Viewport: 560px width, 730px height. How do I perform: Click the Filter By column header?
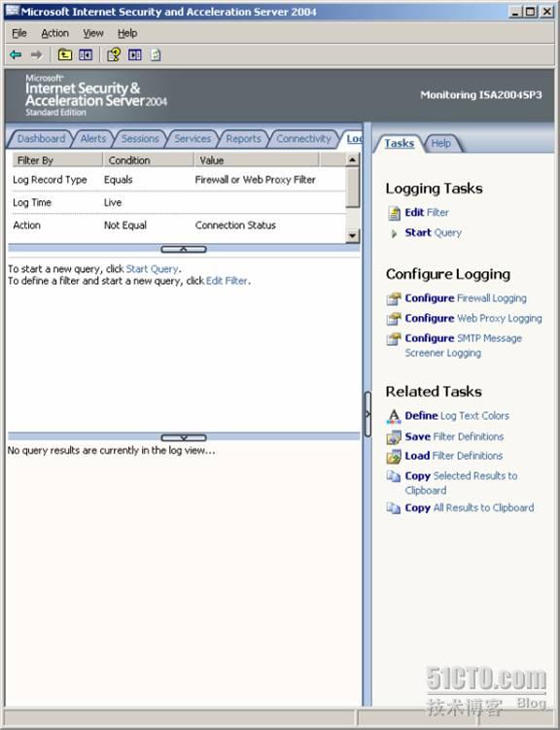click(57, 160)
